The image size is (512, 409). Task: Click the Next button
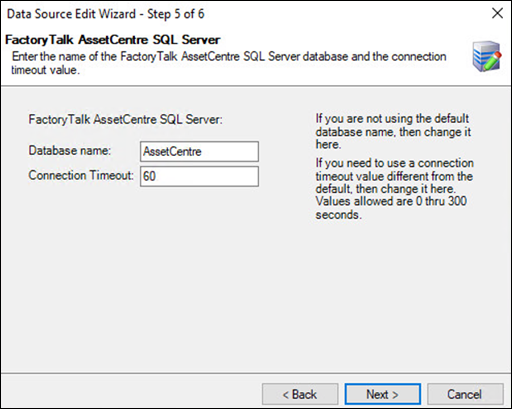382,394
